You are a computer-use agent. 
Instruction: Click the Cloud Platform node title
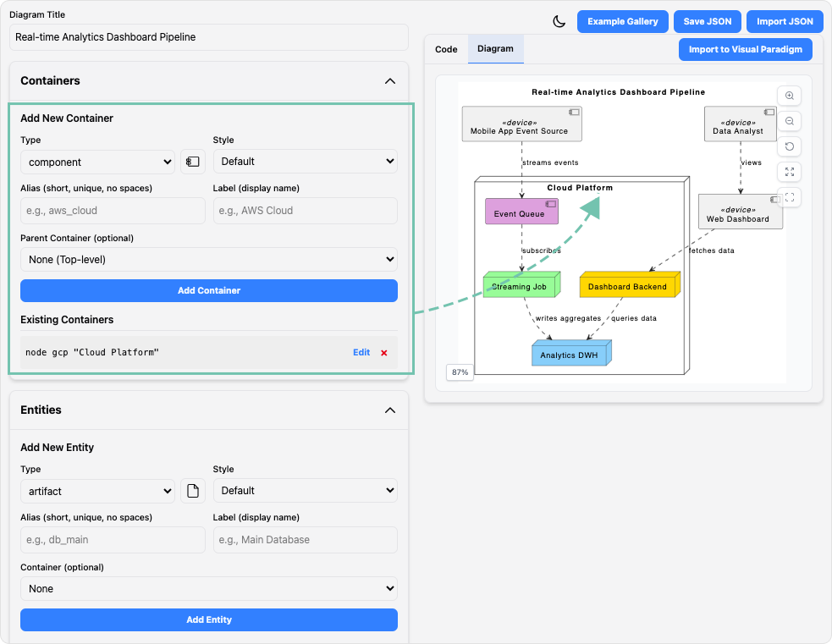(x=580, y=188)
